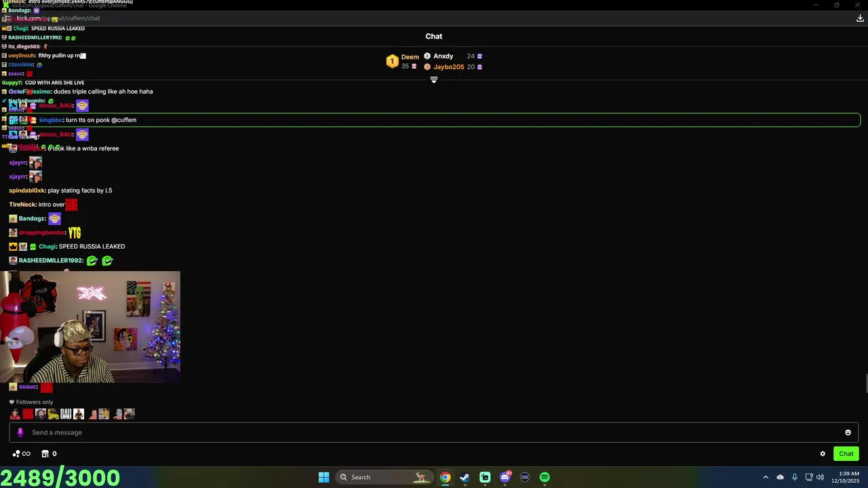The width and height of the screenshot is (868, 488).
Task: Open the shop icon showing 0
Action: [x=49, y=454]
